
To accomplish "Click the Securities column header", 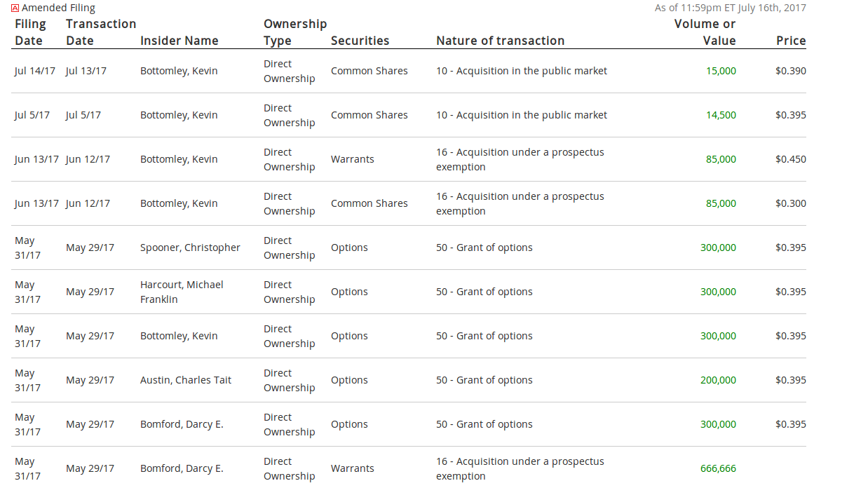I will point(360,41).
